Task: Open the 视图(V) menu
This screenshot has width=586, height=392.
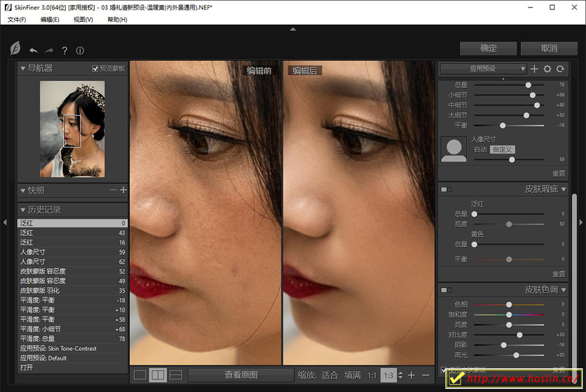Action: click(x=83, y=19)
